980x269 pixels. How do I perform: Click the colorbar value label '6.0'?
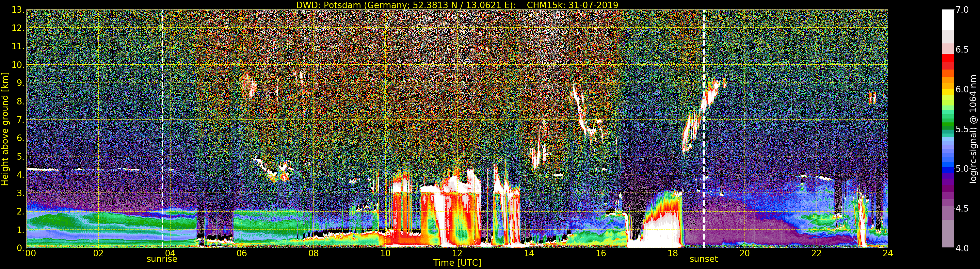[x=962, y=89]
